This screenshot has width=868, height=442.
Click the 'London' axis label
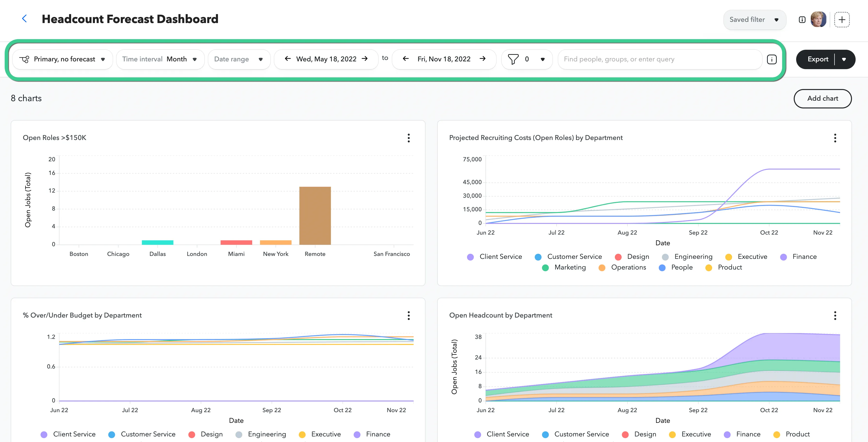click(x=197, y=254)
